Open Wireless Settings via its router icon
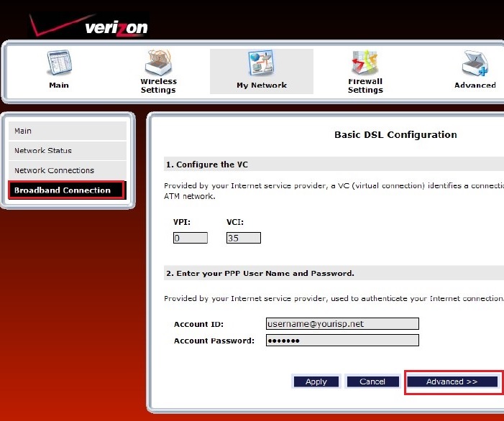The width and height of the screenshot is (504, 421). pos(158,63)
